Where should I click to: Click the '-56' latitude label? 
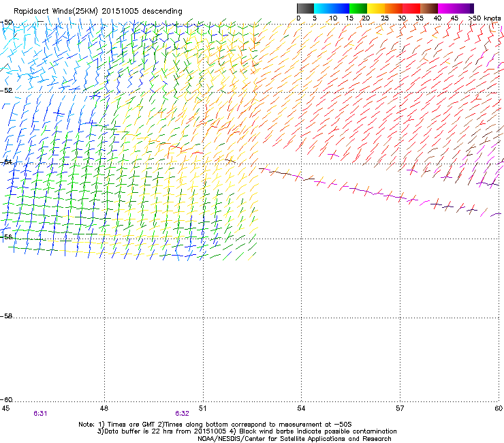click(x=6, y=236)
